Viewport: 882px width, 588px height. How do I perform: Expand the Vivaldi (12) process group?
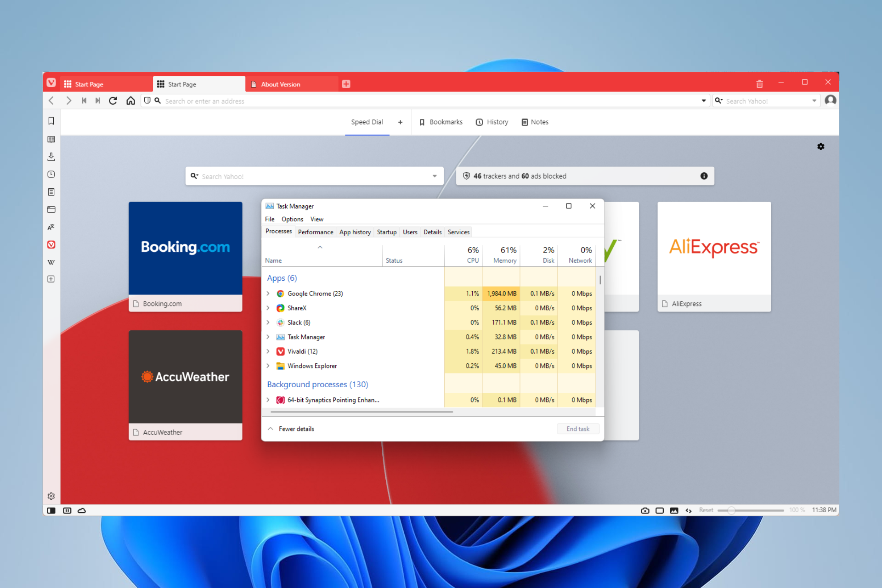268,351
